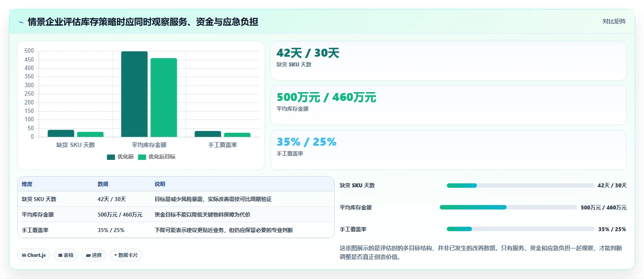The height and width of the screenshot is (279, 644).
Task: Toggle the 优化后目标 legend swatch
Action: 142,157
